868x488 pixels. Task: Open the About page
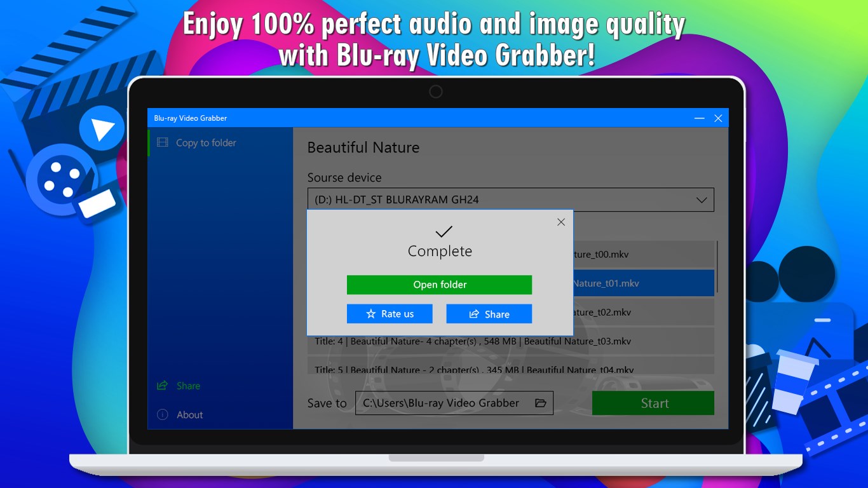[220, 415]
